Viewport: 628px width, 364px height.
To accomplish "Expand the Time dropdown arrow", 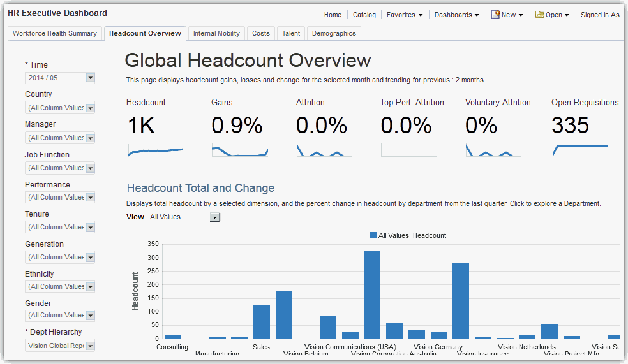I will pos(90,78).
